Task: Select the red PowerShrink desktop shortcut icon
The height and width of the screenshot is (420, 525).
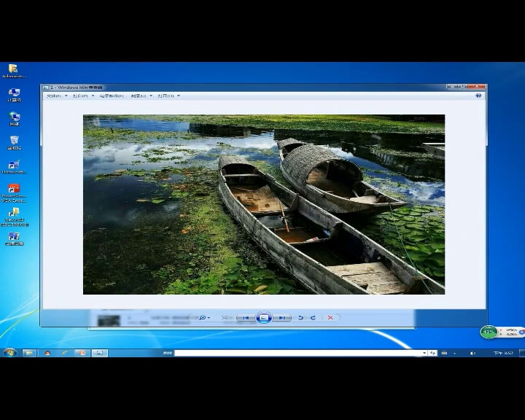Action: click(x=14, y=193)
